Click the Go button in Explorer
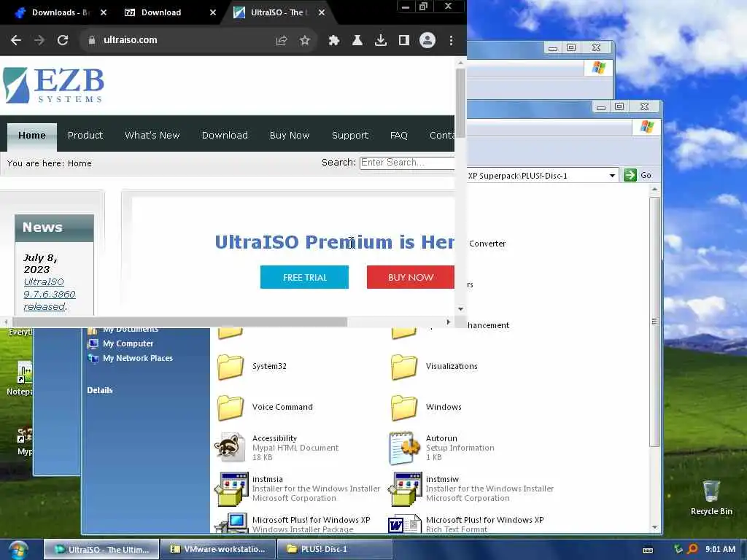Image resolution: width=747 pixels, height=560 pixels. point(638,175)
